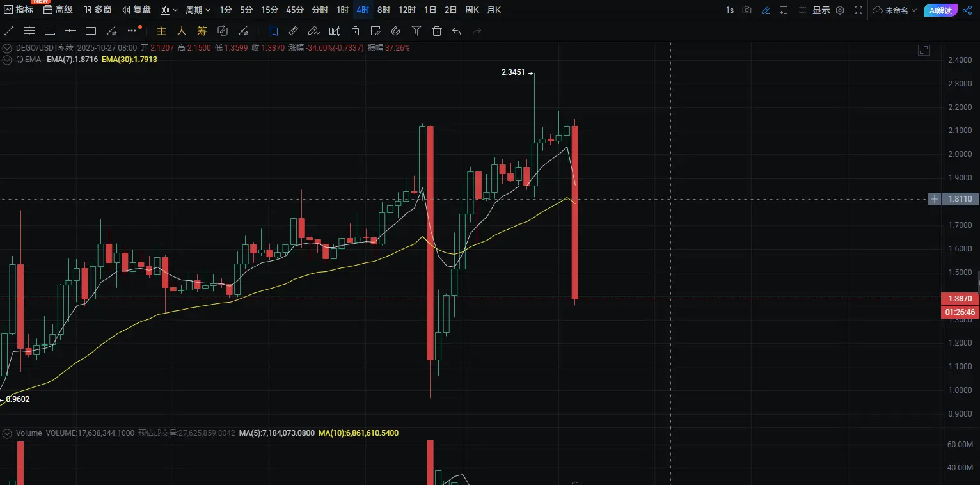Maximize the main chart pane

click(924, 51)
